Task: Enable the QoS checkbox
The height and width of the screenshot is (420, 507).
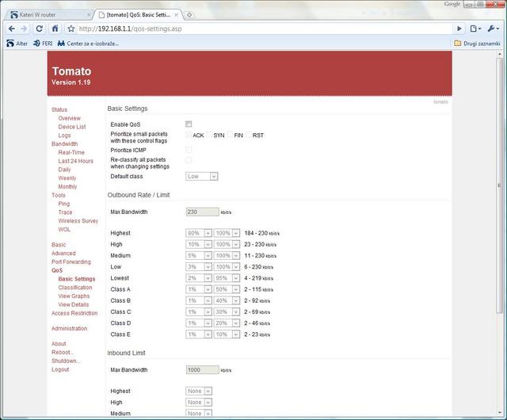Action: tap(189, 124)
